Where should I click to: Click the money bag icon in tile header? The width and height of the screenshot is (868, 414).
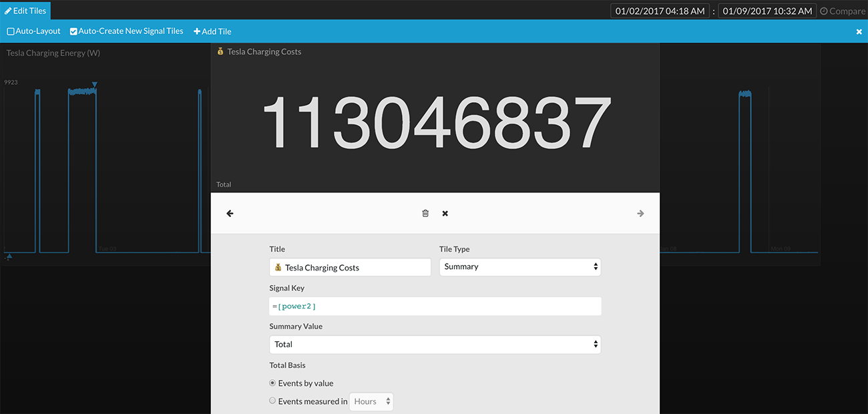click(220, 51)
